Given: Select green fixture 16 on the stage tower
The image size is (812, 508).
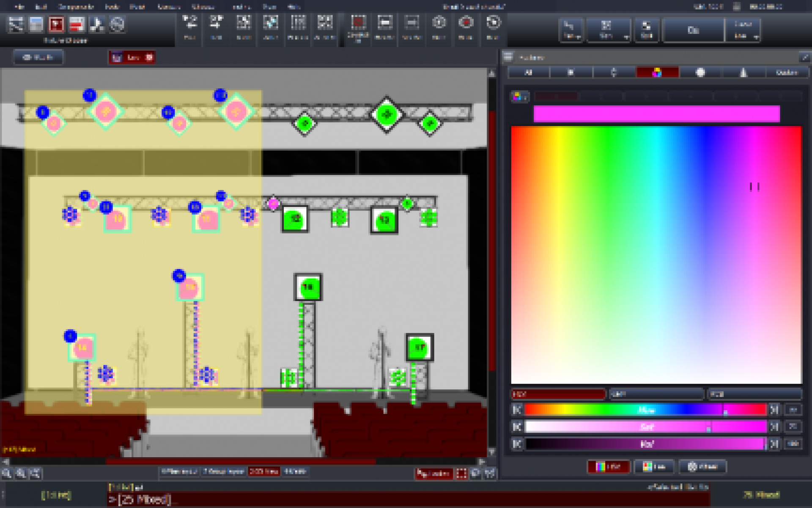Looking at the screenshot, I should coord(308,287).
